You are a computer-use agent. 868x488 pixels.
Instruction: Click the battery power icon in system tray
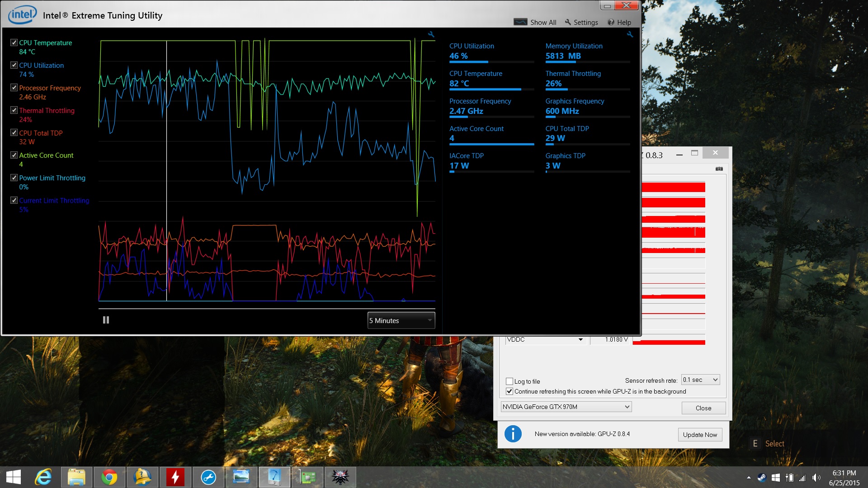pyautogui.click(x=789, y=478)
